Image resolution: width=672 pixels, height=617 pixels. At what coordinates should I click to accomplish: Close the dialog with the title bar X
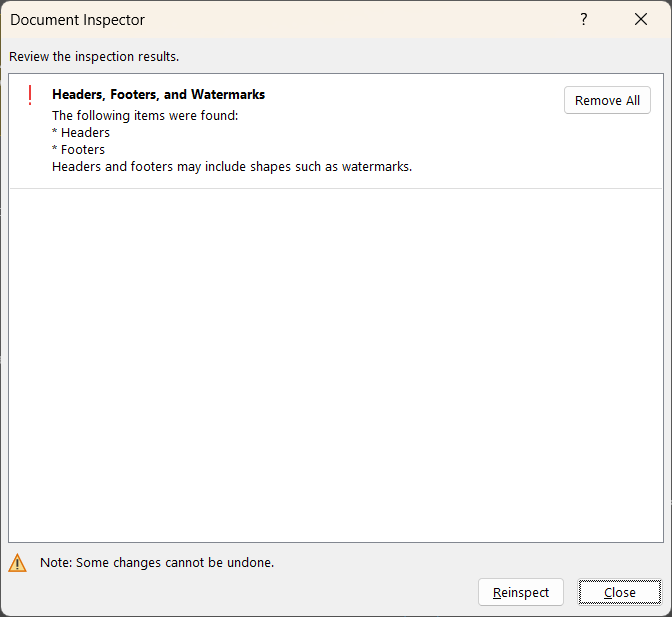pyautogui.click(x=641, y=20)
